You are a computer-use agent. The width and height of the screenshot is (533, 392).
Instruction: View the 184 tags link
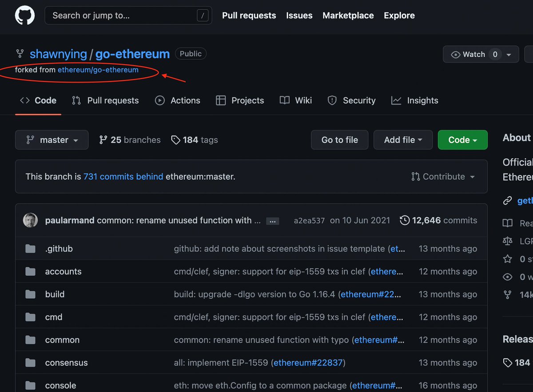click(195, 140)
